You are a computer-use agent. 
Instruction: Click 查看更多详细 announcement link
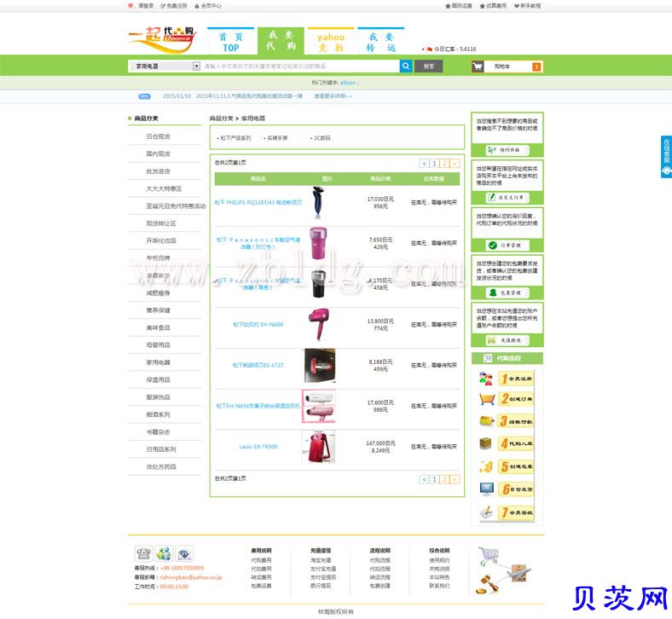click(333, 96)
